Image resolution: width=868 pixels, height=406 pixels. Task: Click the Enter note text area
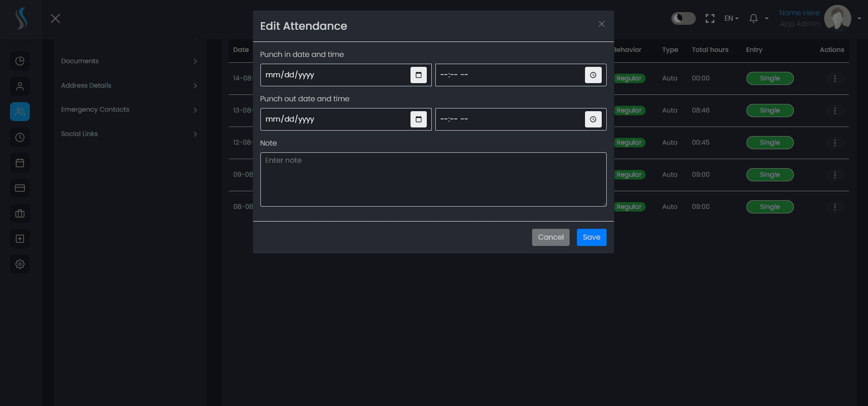pyautogui.click(x=433, y=179)
